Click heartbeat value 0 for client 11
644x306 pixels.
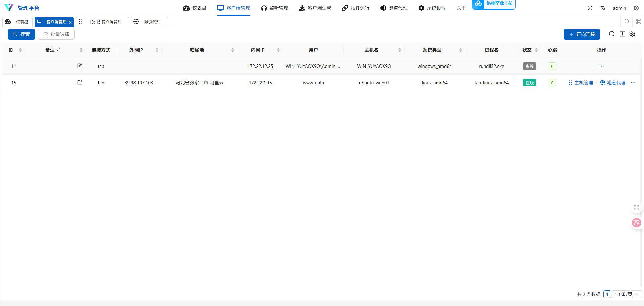point(552,66)
